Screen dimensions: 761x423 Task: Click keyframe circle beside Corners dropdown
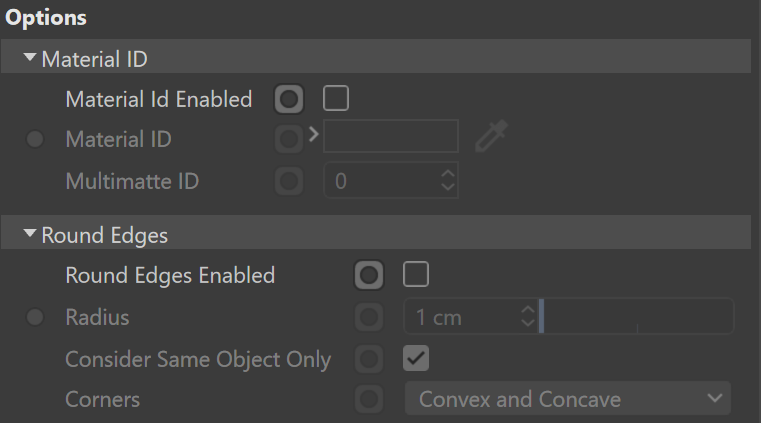point(369,399)
